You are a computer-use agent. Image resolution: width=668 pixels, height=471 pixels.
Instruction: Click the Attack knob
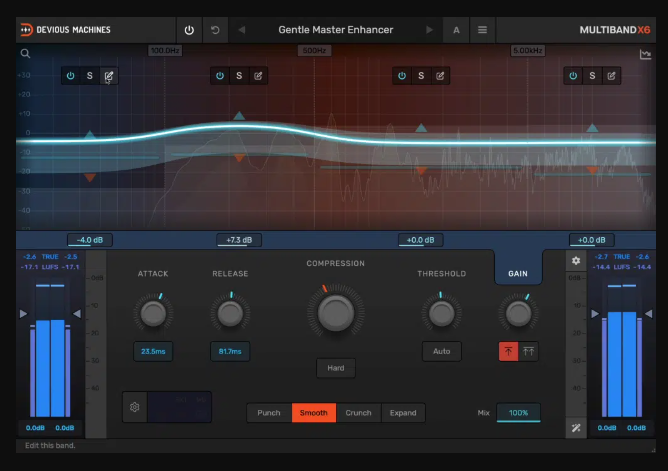(x=153, y=313)
